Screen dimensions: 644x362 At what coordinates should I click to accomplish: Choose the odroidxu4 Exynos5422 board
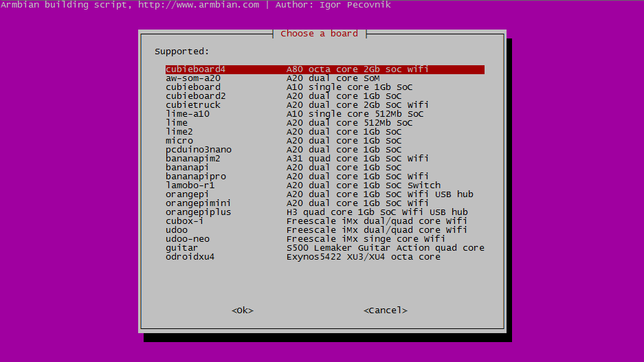coord(325,257)
